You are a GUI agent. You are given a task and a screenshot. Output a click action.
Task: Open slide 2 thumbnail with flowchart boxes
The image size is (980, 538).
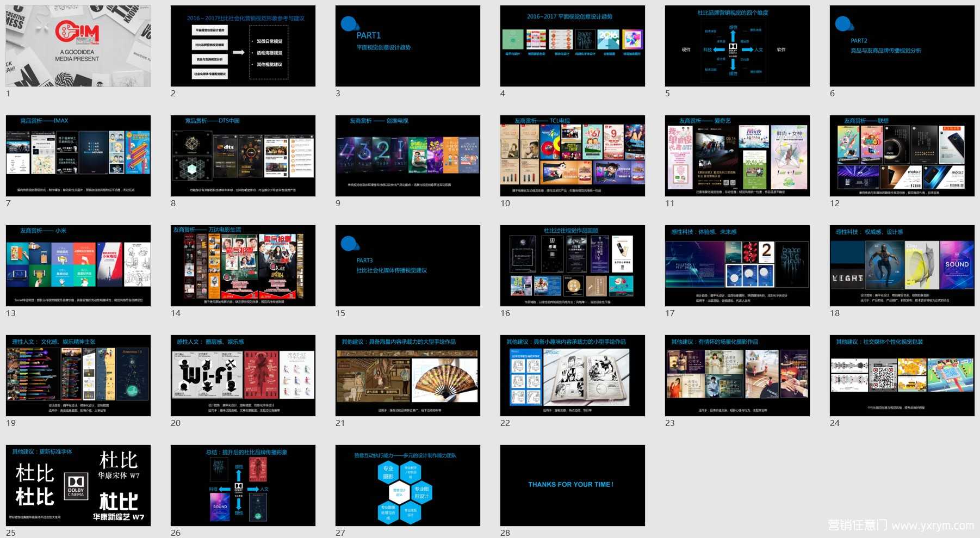pyautogui.click(x=243, y=46)
